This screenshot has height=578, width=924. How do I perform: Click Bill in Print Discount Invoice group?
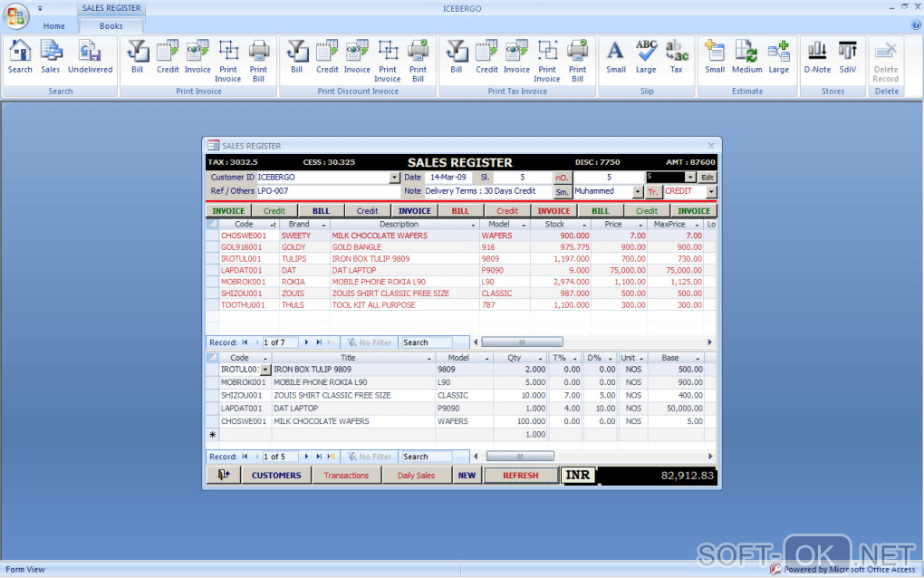click(x=297, y=57)
